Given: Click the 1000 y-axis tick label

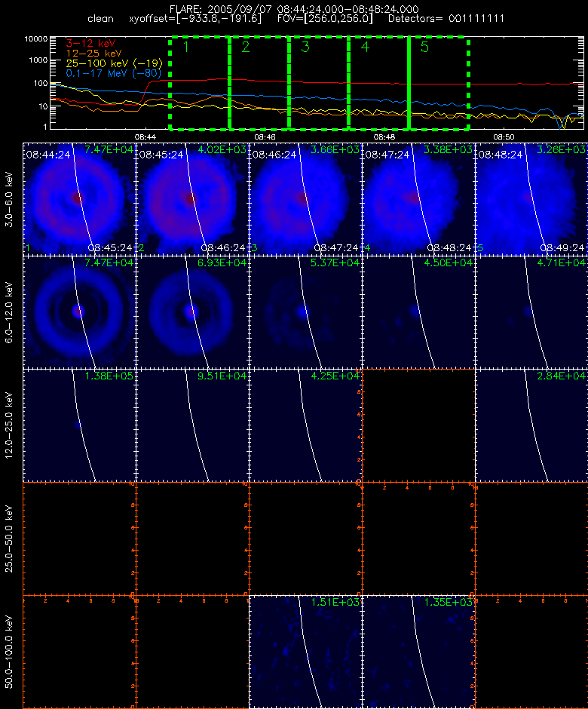Looking at the screenshot, I should click(x=38, y=60).
